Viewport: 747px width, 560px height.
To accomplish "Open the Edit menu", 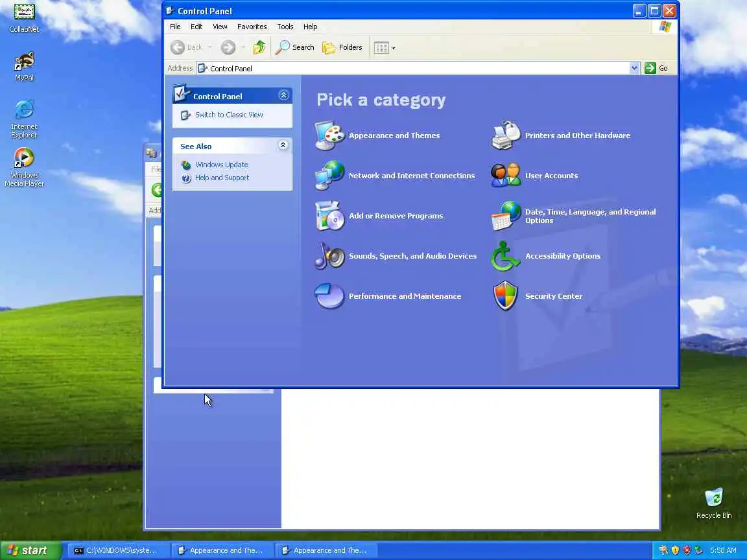I will [196, 27].
